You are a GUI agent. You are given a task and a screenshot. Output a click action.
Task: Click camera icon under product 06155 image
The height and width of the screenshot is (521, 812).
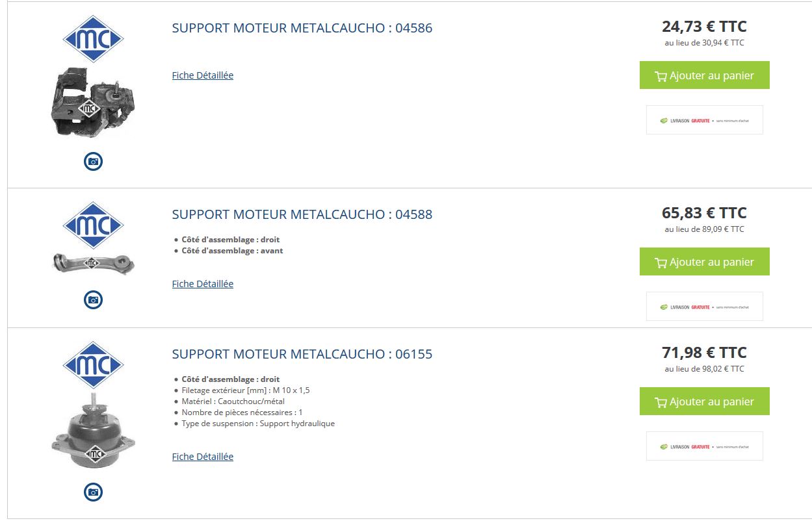tap(93, 492)
